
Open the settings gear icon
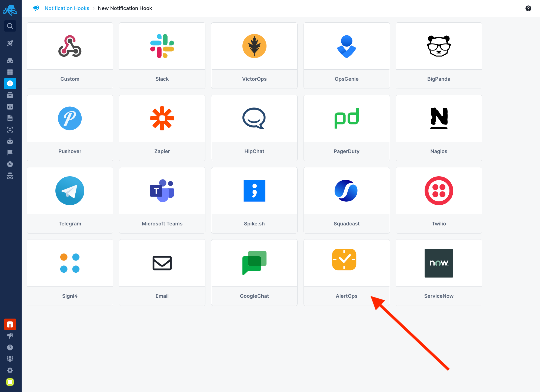coord(10,370)
